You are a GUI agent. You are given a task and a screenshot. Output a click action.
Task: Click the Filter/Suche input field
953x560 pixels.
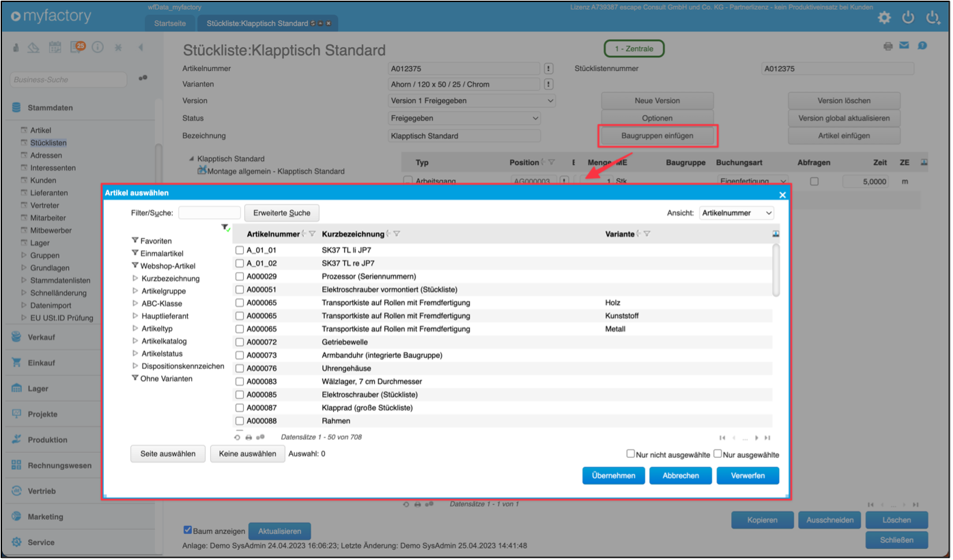[210, 213]
